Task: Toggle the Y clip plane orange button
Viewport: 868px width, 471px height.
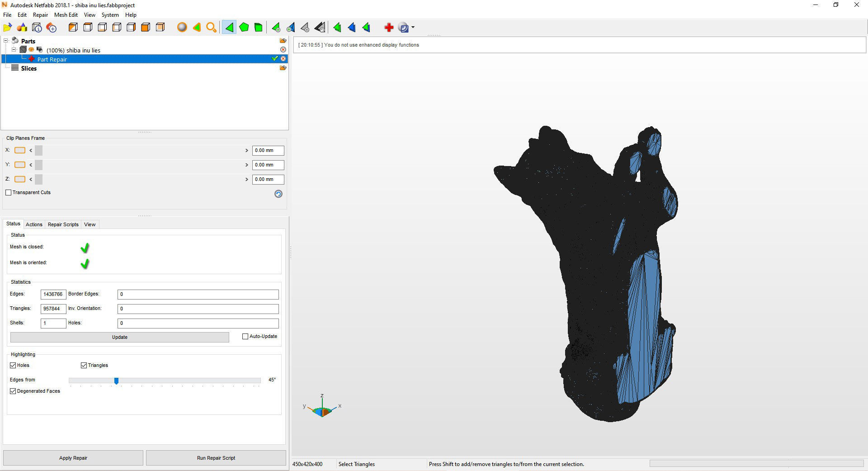Action: [x=20, y=165]
